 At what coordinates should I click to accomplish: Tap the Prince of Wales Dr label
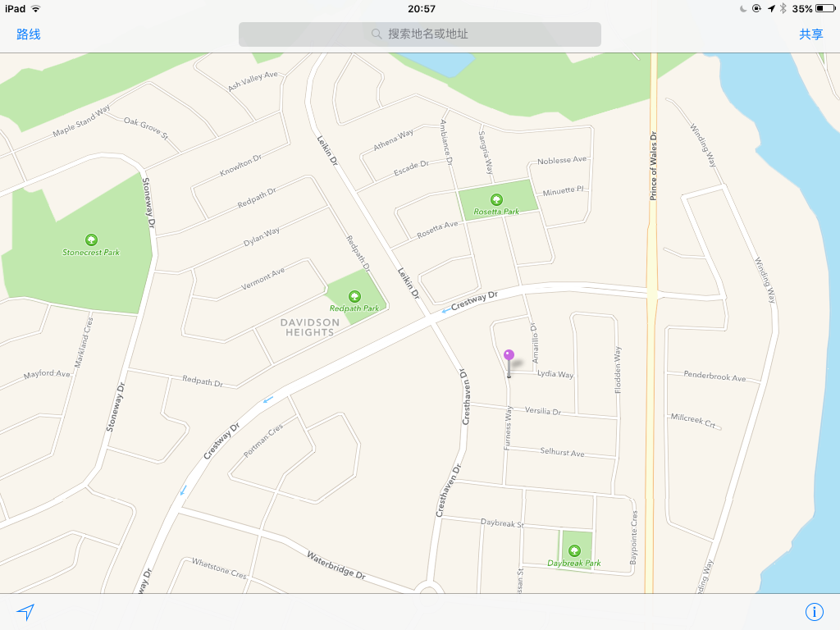[x=653, y=166]
